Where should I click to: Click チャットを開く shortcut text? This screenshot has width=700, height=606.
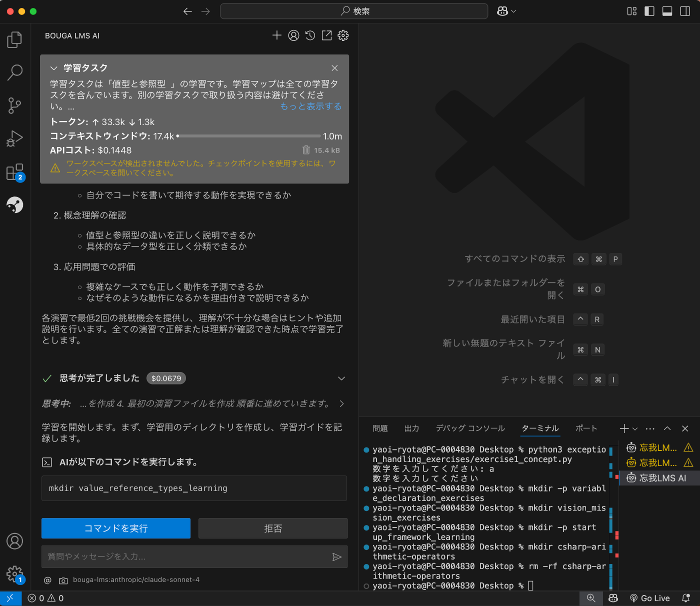(533, 379)
